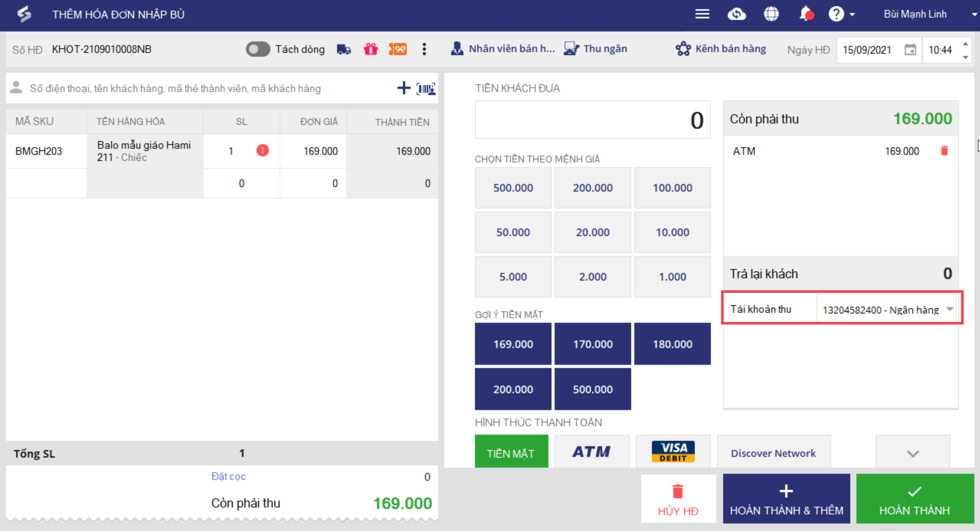Image resolution: width=980 pixels, height=531 pixels.
Task: Choose suggested cash 170.000
Action: pyautogui.click(x=592, y=344)
